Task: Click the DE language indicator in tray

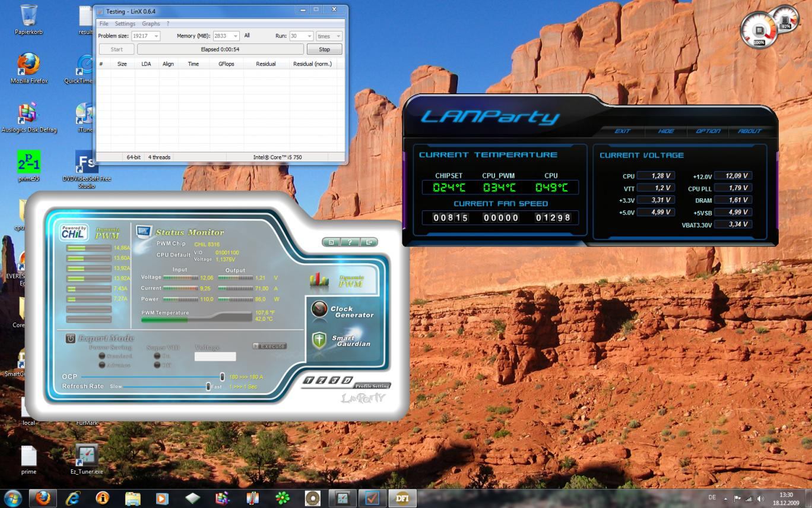Action: pyautogui.click(x=712, y=497)
